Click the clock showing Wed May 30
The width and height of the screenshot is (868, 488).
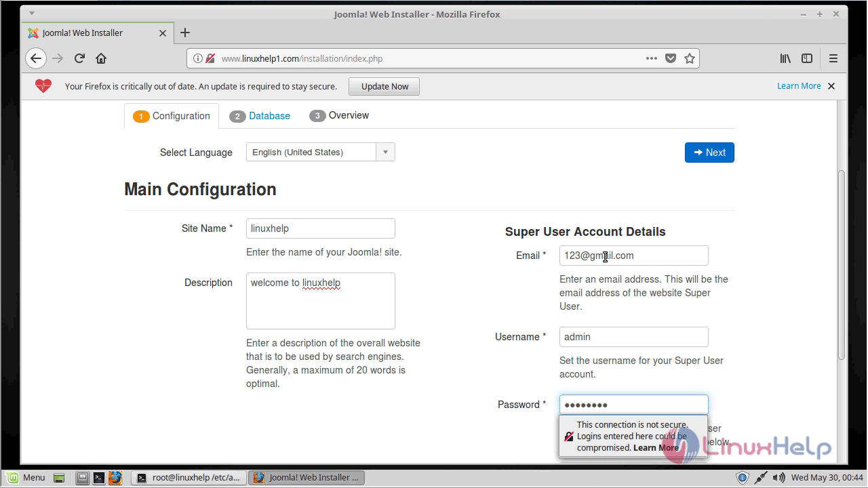[x=827, y=477]
